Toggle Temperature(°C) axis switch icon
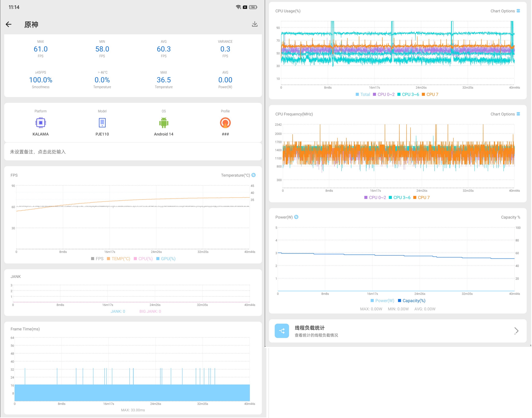Image resolution: width=532 pixels, height=418 pixels. (x=253, y=175)
